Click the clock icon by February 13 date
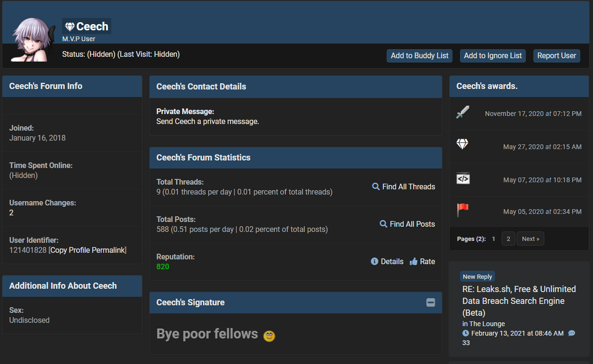593x364 pixels. click(x=466, y=333)
